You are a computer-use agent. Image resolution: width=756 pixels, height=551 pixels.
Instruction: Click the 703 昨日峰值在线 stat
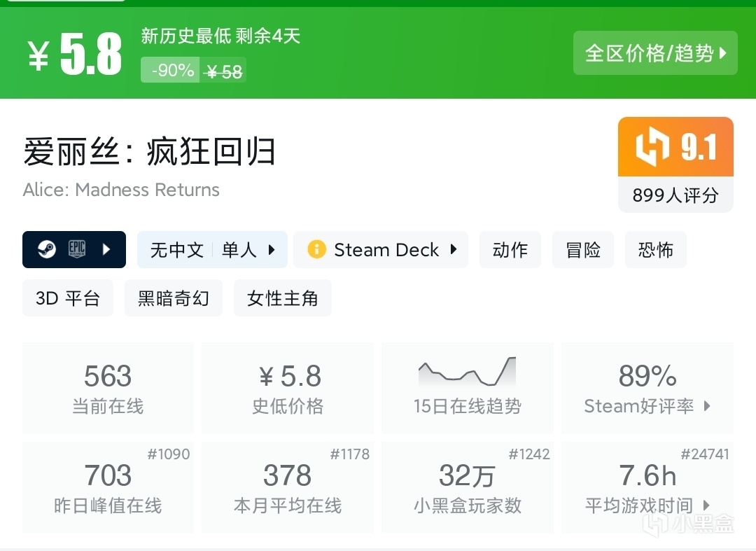tap(108, 487)
